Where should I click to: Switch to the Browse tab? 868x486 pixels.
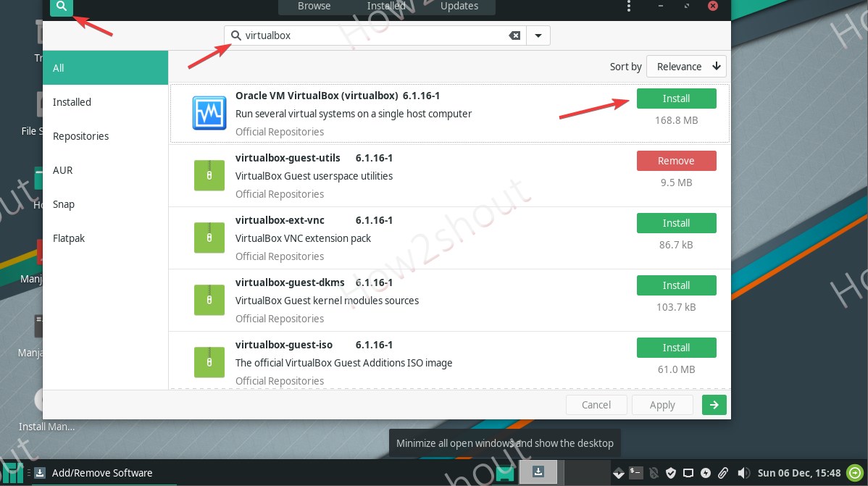(x=314, y=6)
